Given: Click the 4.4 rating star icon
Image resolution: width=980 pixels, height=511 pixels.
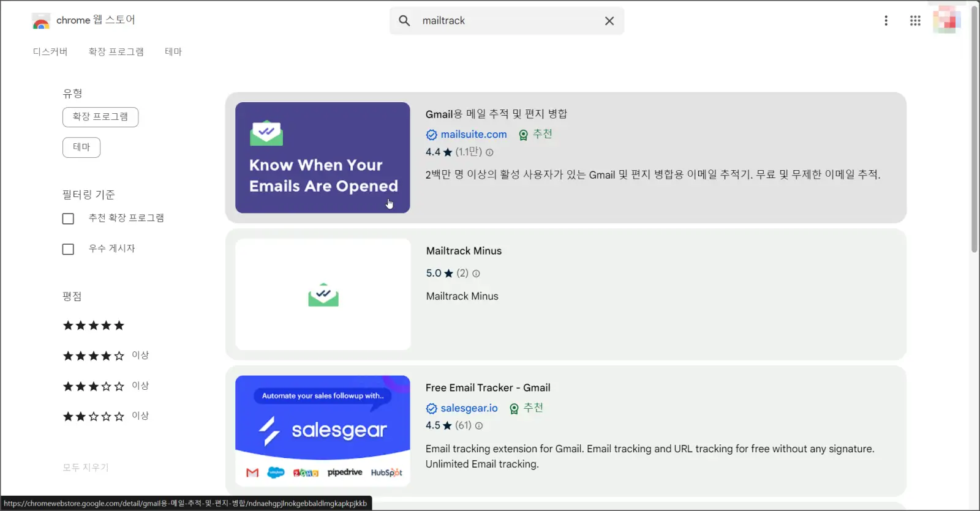Looking at the screenshot, I should pyautogui.click(x=448, y=152).
